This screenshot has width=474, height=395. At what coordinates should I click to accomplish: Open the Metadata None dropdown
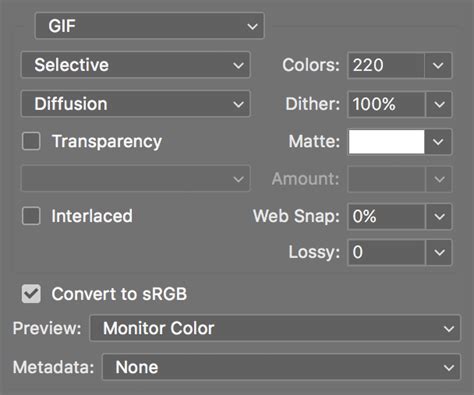(281, 367)
